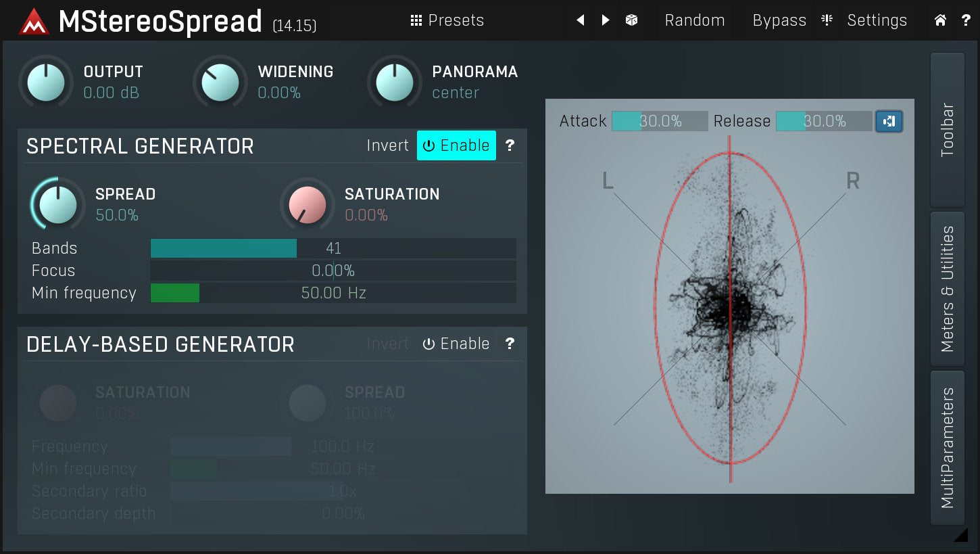
Task: Expand the Toolbar side panel
Action: click(x=948, y=130)
